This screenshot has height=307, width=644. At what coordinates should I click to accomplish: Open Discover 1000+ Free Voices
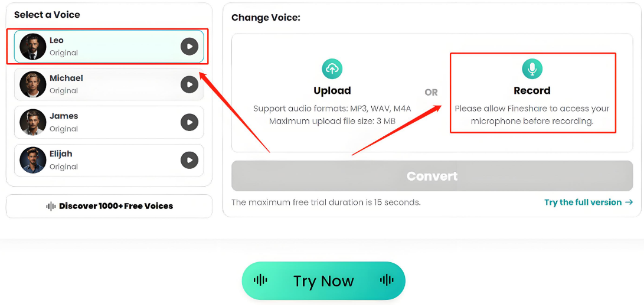[109, 206]
